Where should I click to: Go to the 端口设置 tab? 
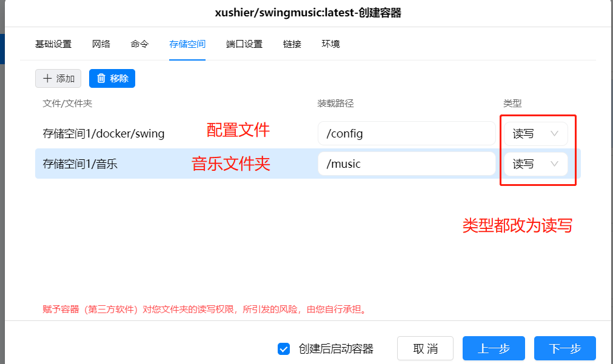click(244, 44)
